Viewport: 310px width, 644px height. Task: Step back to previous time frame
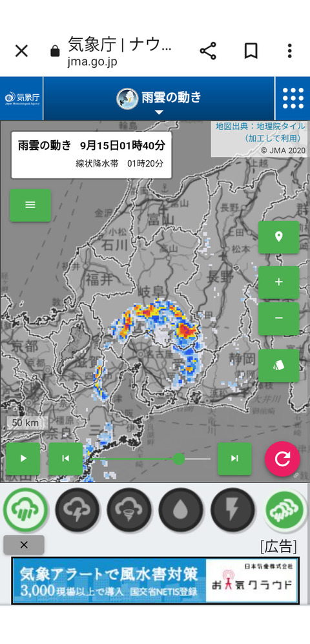pos(65,459)
